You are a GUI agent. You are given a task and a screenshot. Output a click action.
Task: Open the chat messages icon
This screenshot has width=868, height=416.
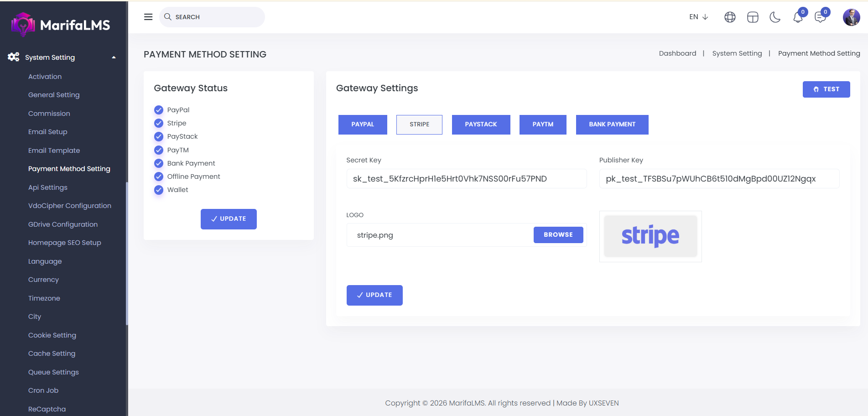tap(820, 17)
